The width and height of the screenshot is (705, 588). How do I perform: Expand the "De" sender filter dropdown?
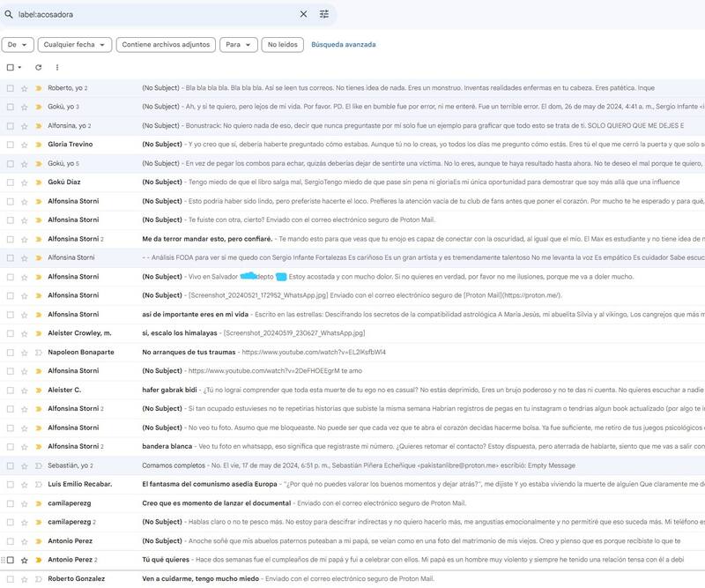(18, 44)
